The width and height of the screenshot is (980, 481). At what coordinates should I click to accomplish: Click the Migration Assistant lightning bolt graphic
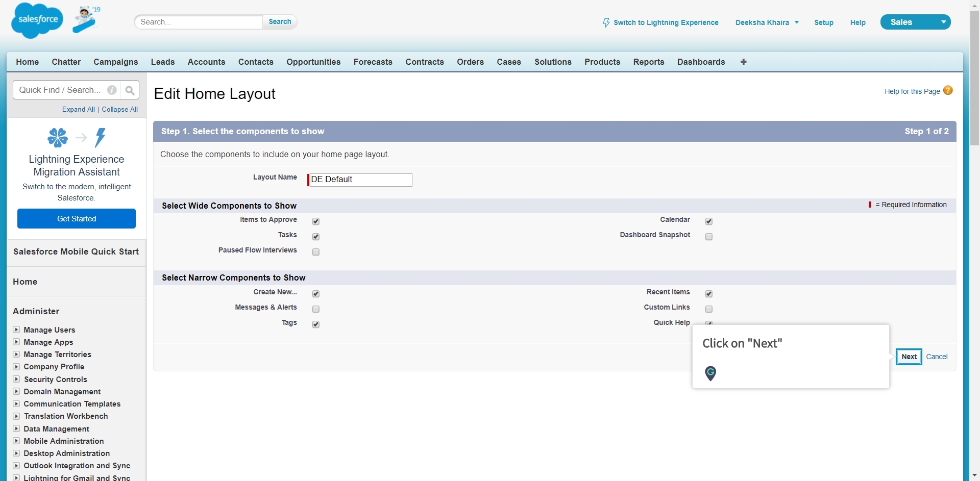[x=101, y=138]
